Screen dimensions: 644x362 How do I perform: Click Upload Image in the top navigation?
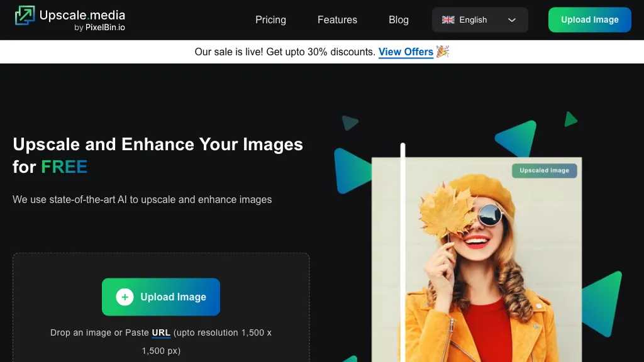[x=589, y=19]
